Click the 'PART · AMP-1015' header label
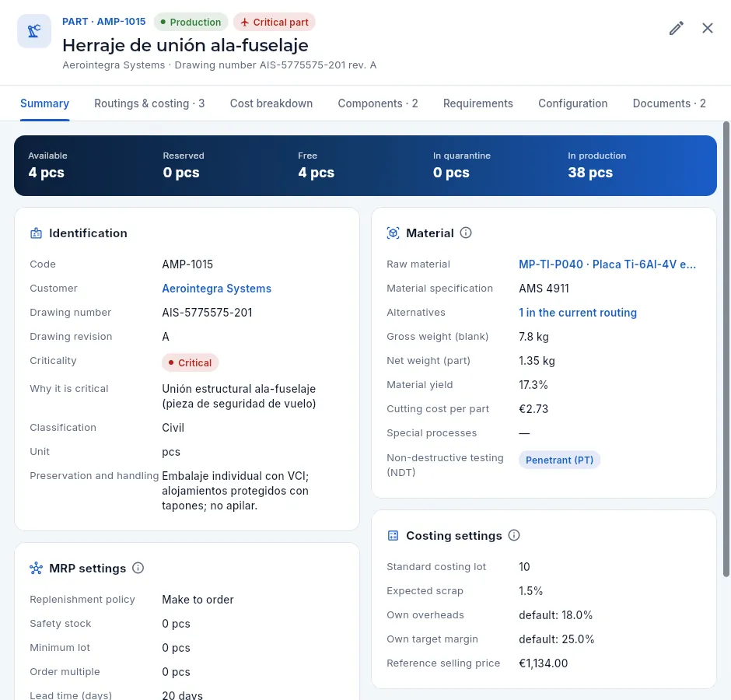This screenshot has height=700, width=731. click(x=104, y=22)
